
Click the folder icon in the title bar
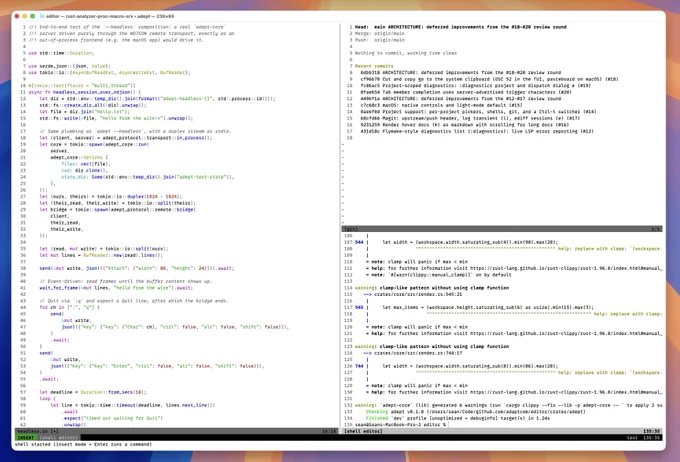[x=42, y=16]
